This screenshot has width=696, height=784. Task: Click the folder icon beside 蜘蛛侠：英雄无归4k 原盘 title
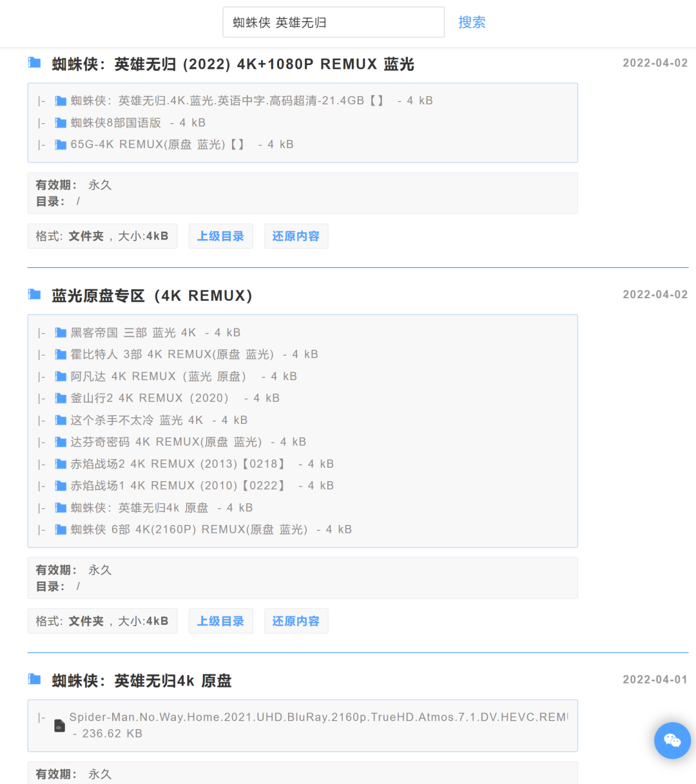[x=35, y=679]
